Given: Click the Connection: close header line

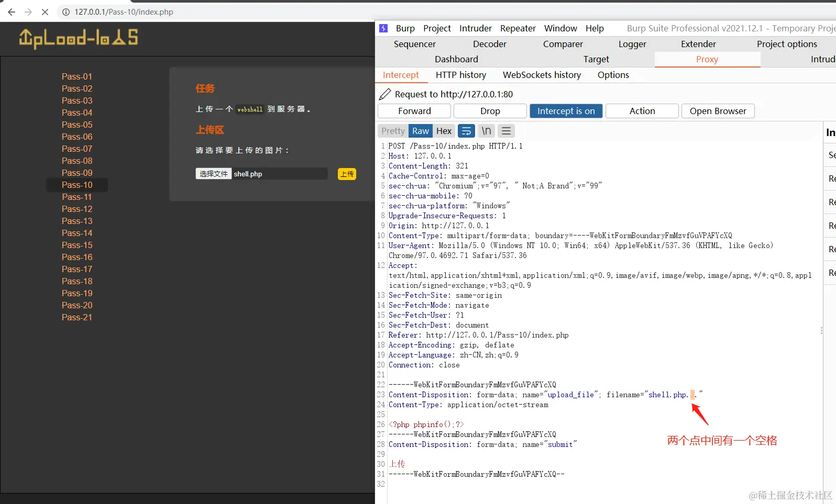Looking at the screenshot, I should tap(424, 365).
